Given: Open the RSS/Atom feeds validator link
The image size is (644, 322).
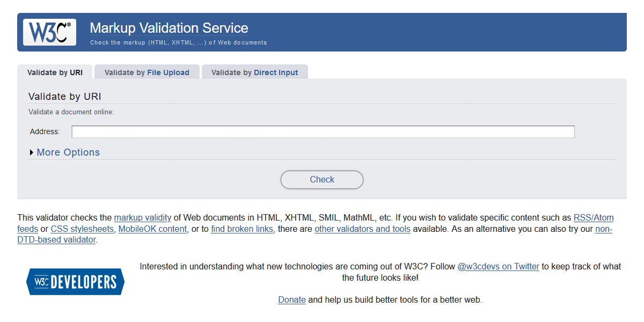Looking at the screenshot, I should [x=593, y=217].
